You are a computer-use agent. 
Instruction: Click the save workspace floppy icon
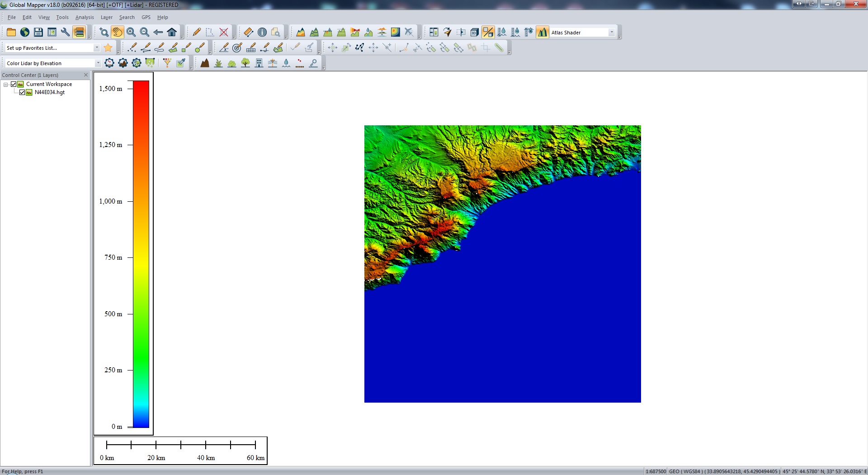(38, 32)
